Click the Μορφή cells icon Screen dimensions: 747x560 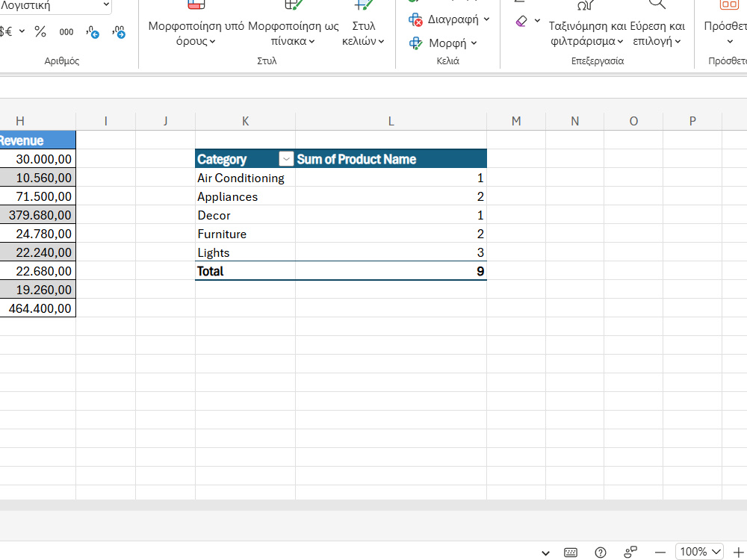coord(415,43)
